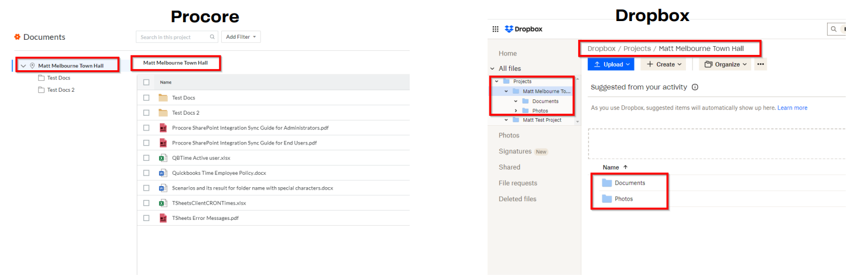Click Word icon for Quickbooks Time Employee Policy.docx

click(163, 173)
